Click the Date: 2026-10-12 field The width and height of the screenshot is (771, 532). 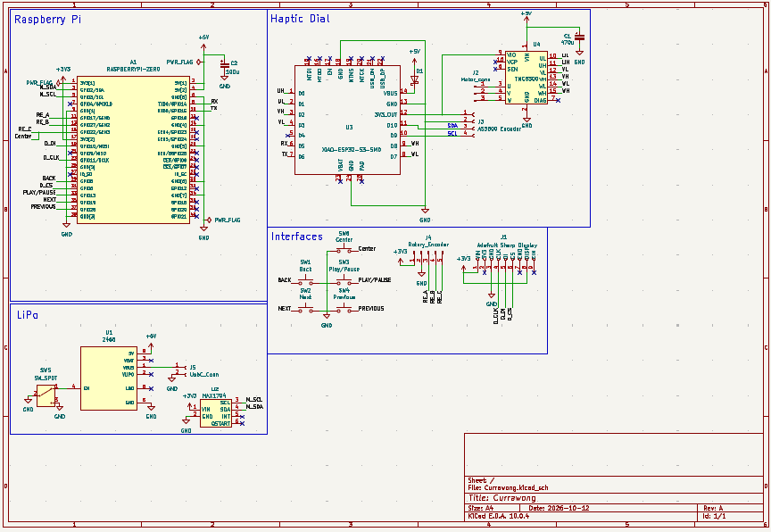559,508
